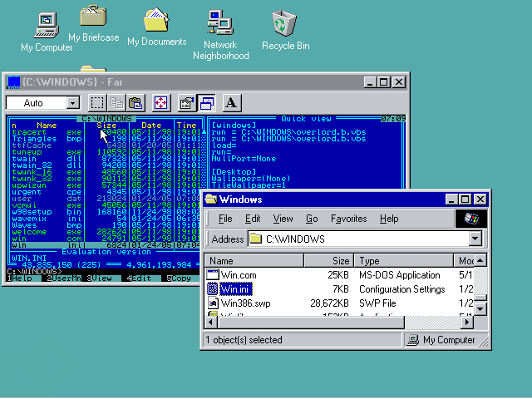Click the Windows logo throbber in Explorer

[x=471, y=219]
